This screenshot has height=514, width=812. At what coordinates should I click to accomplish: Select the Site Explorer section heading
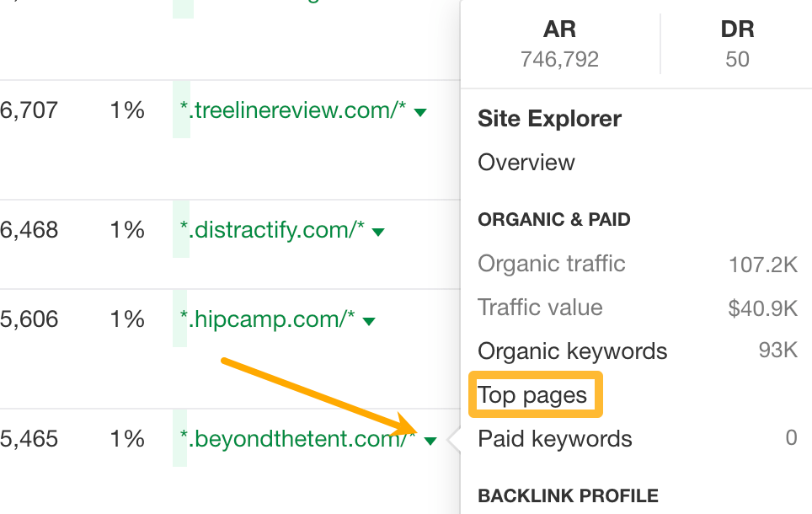548,119
